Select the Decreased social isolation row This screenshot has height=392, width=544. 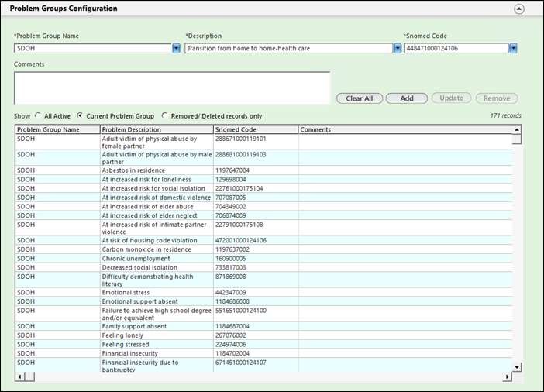pos(263,267)
